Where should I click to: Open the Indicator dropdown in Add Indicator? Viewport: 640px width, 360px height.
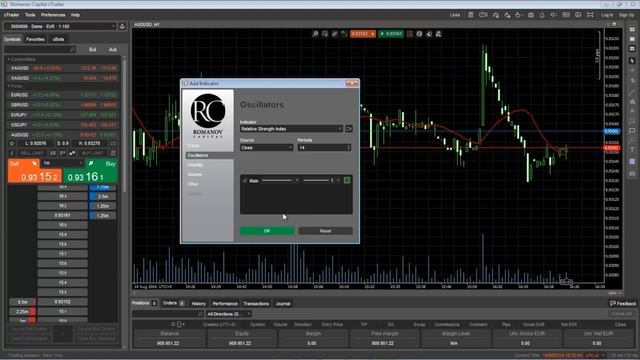click(x=291, y=129)
